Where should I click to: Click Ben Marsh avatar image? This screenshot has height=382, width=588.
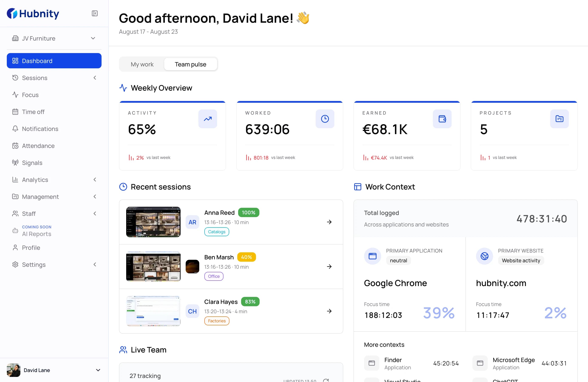(x=192, y=267)
